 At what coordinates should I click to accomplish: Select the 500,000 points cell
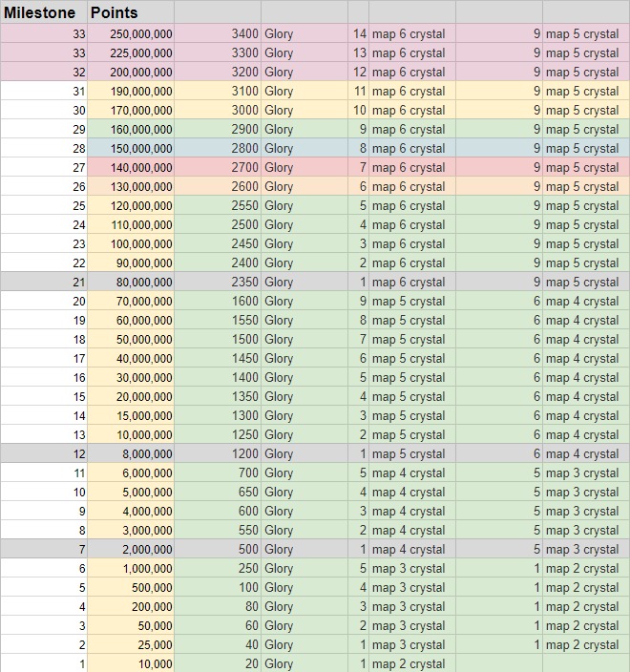pos(131,587)
